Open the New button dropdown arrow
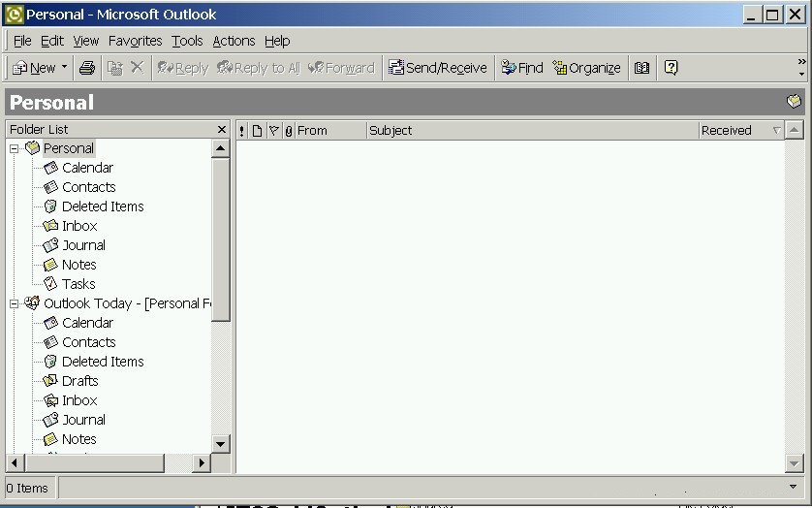This screenshot has width=812, height=508. (x=65, y=67)
